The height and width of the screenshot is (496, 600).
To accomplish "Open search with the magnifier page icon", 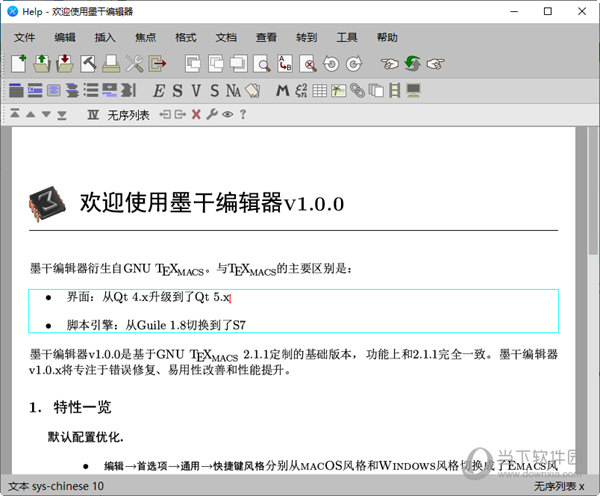I will click(262, 64).
